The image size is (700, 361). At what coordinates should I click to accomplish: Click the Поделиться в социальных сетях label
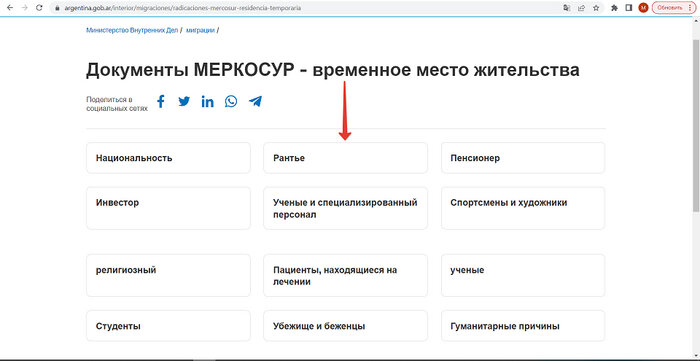click(117, 104)
